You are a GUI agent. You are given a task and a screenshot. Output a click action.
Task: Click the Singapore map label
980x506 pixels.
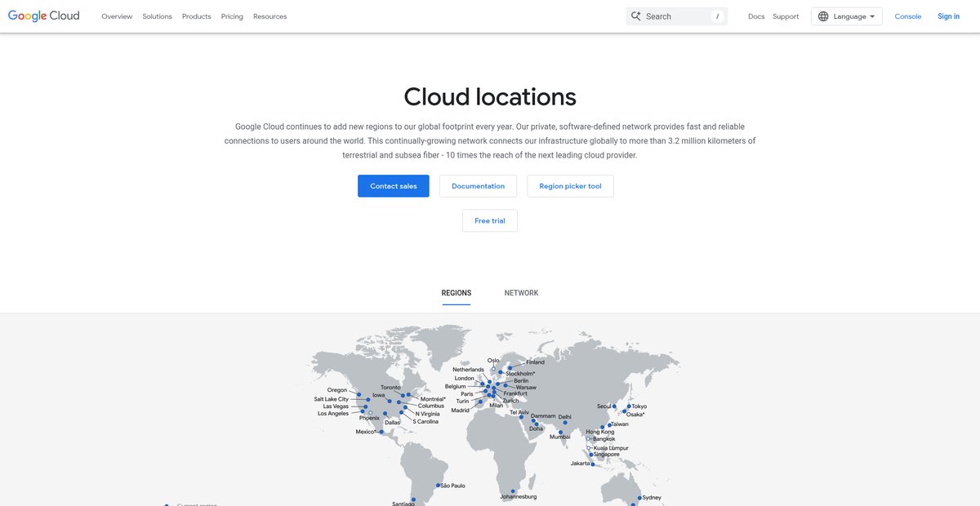tap(607, 455)
